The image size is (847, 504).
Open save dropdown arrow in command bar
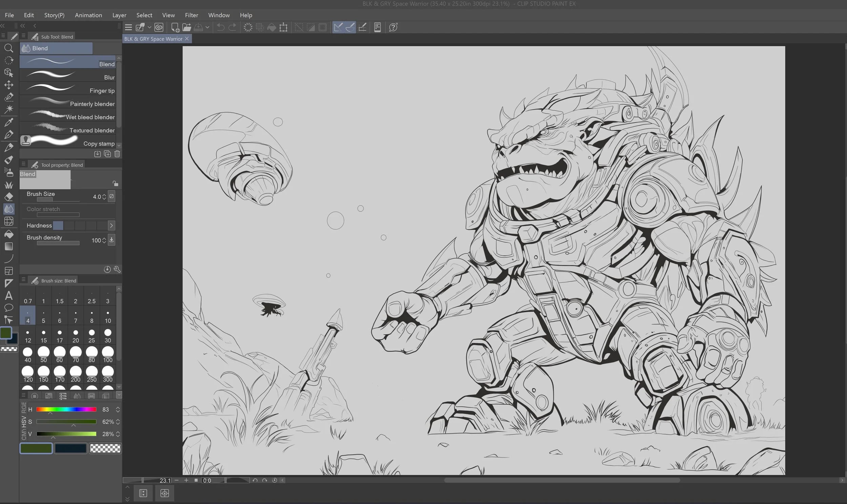pyautogui.click(x=207, y=27)
